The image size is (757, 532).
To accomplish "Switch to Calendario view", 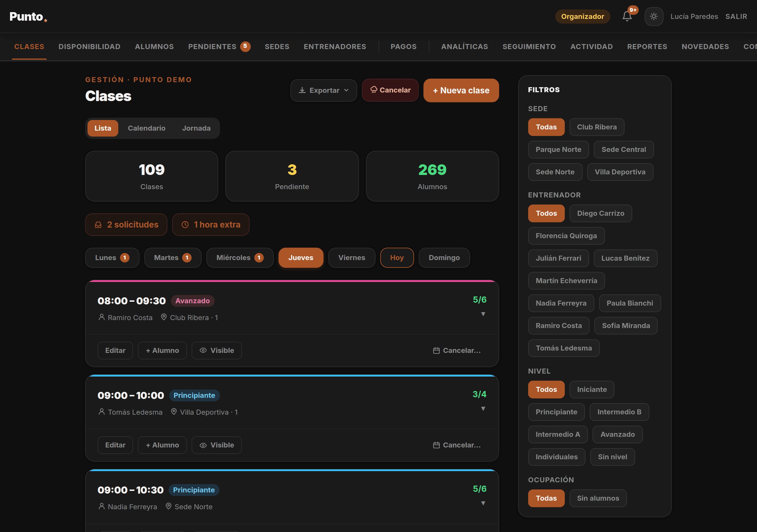I will 147,128.
